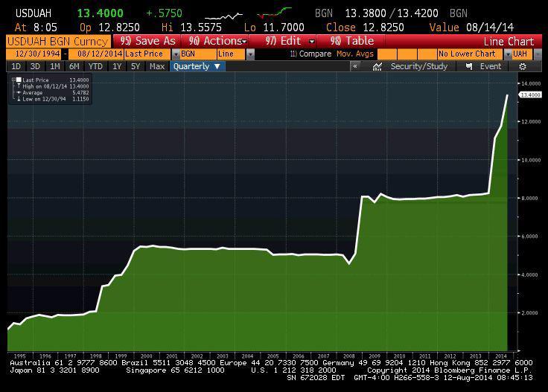Screen dimensions: 548x392
Task: Click the 95) Save As button
Action: click(x=147, y=42)
